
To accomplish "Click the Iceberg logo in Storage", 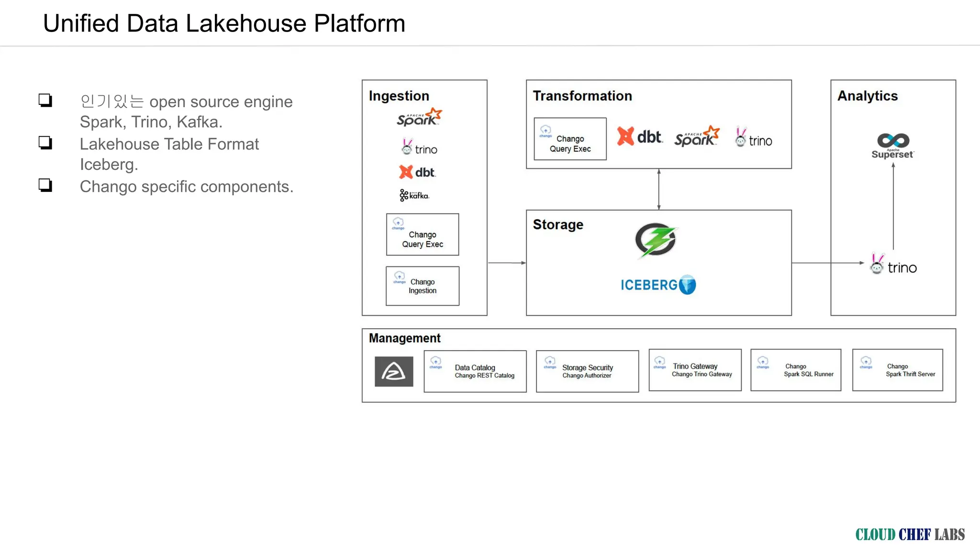I will (658, 285).
